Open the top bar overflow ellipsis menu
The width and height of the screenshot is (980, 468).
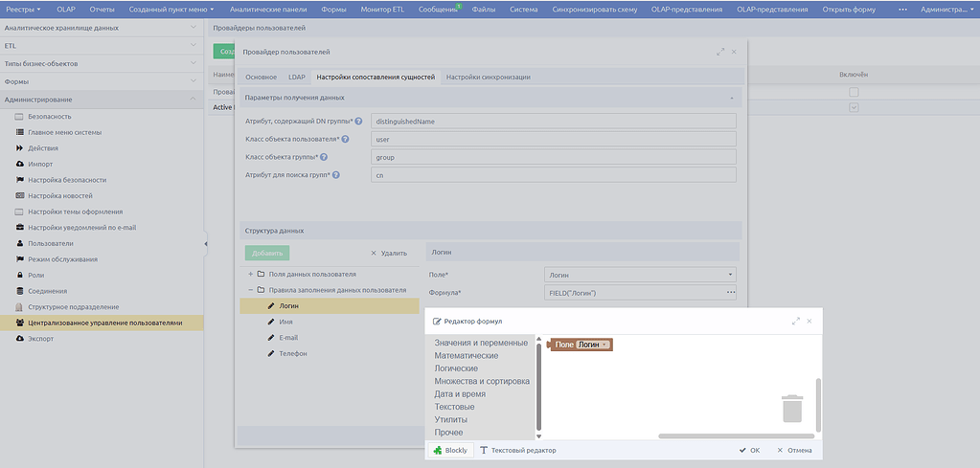tap(902, 10)
